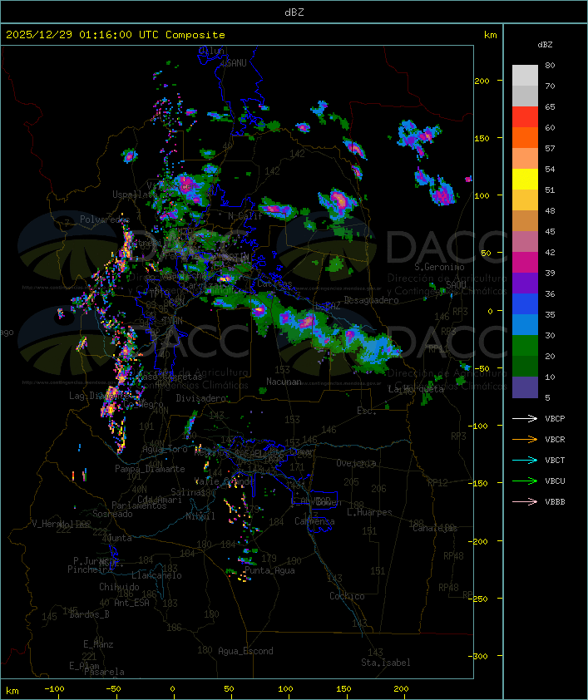This screenshot has width=588, height=700.
Task: Click the '42' value on the color scale
Action: [x=550, y=252]
